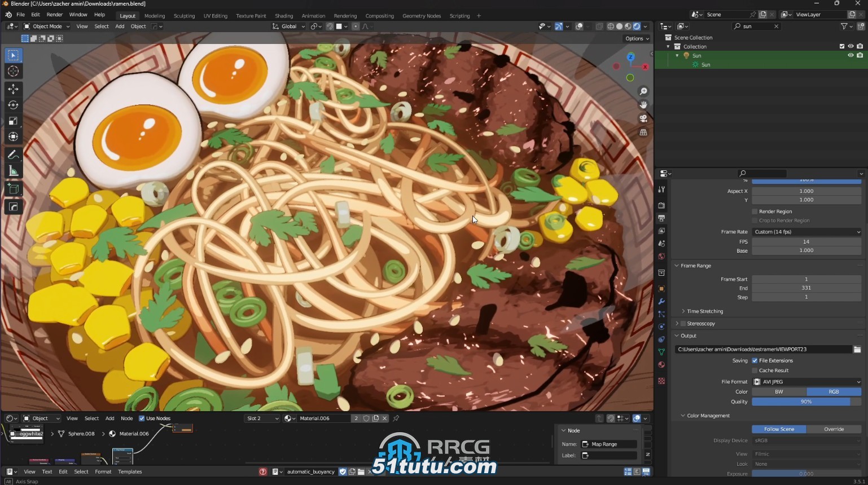Set output color to RGB
868x485 pixels.
coord(834,392)
